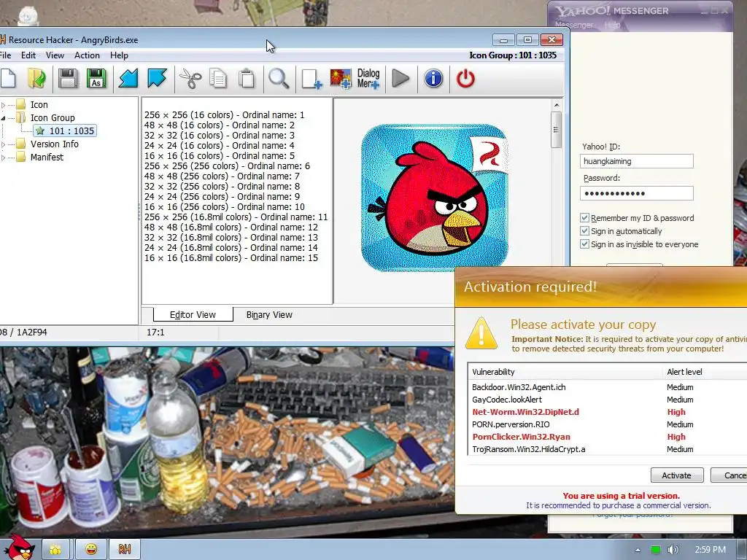The width and height of the screenshot is (747, 560).
Task: Collapse the Icon Group folder
Action: tap(4, 117)
